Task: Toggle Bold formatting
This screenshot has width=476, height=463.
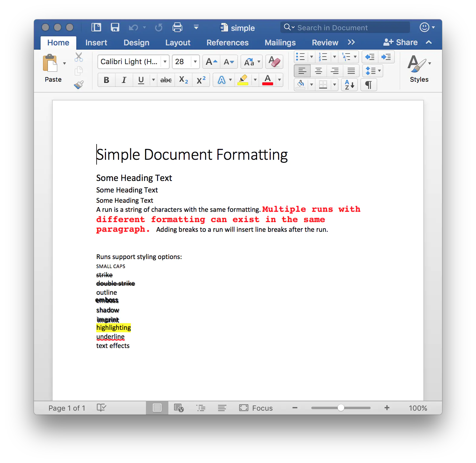Action: (x=106, y=80)
